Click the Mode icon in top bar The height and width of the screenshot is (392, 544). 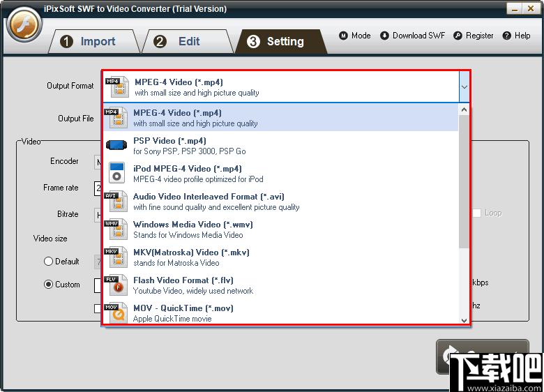343,36
